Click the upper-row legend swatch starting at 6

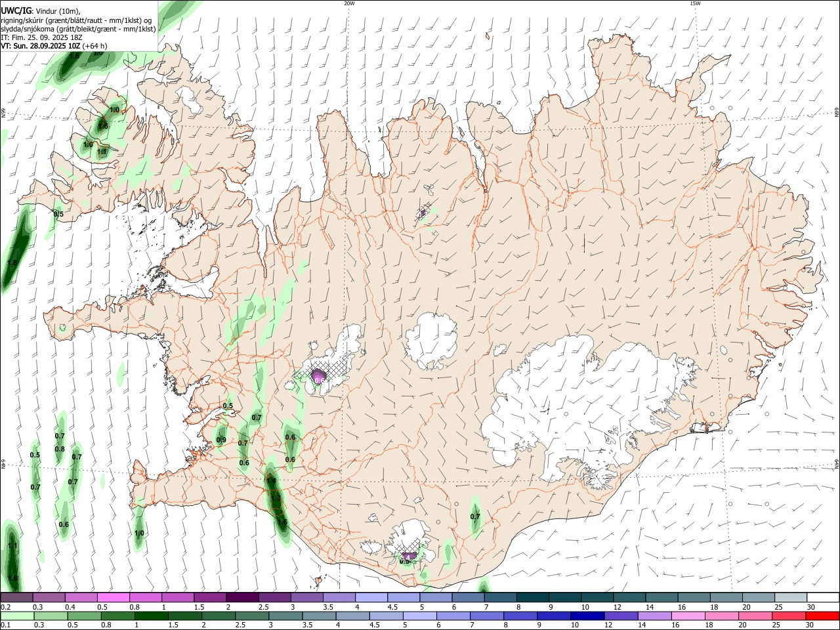pos(468,597)
